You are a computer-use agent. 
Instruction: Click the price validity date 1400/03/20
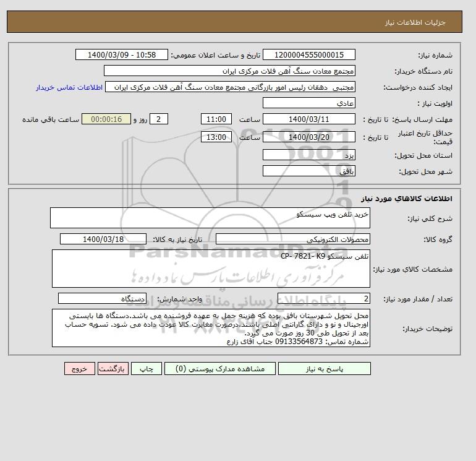point(309,137)
